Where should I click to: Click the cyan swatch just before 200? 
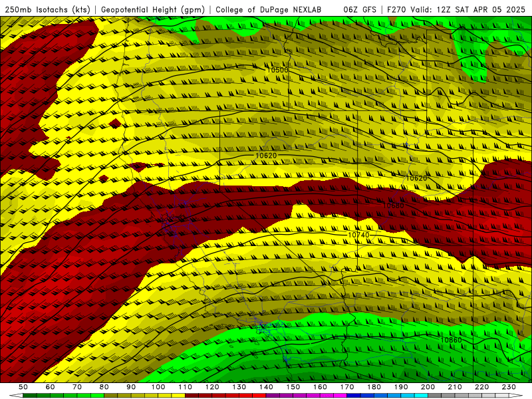click(421, 396)
